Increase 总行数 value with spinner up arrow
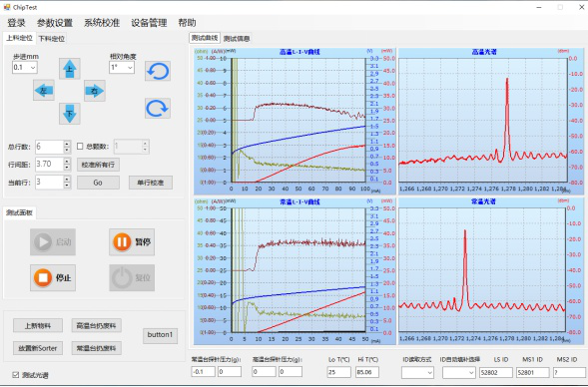Image resolution: width=588 pixels, height=387 pixels. click(67, 144)
